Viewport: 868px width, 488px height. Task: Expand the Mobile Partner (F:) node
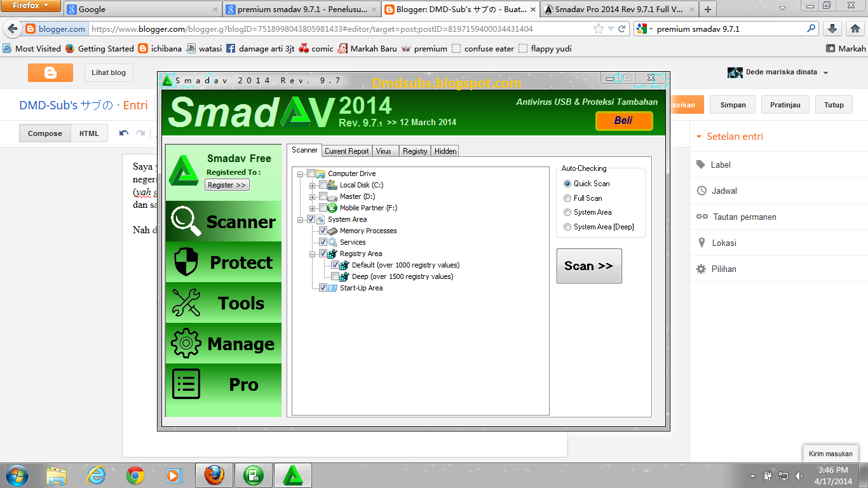[x=313, y=208]
